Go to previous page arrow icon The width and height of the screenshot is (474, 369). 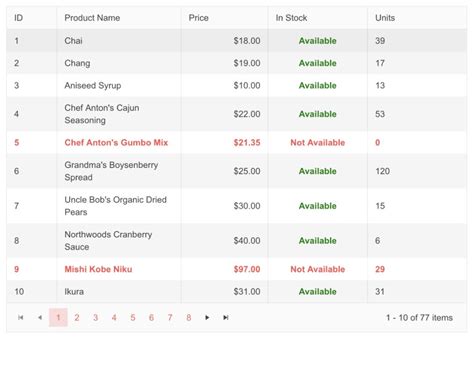click(x=40, y=317)
